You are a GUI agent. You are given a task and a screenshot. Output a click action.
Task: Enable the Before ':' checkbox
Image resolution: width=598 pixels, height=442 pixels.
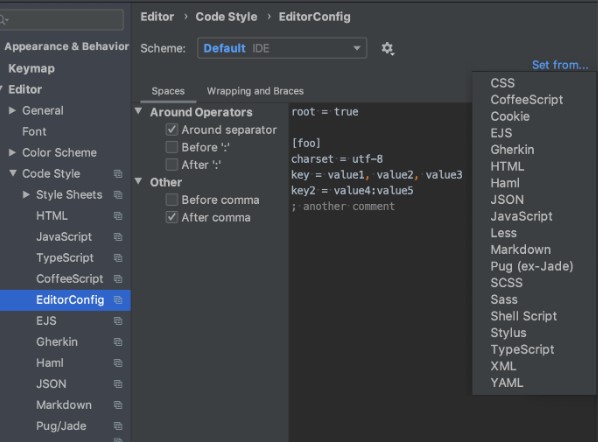[172, 147]
